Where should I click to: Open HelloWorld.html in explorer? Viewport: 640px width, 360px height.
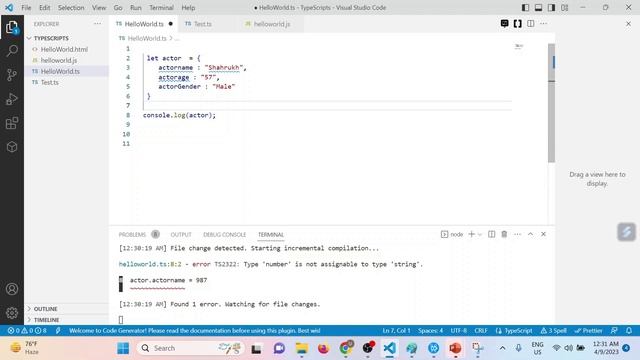pyautogui.click(x=64, y=49)
